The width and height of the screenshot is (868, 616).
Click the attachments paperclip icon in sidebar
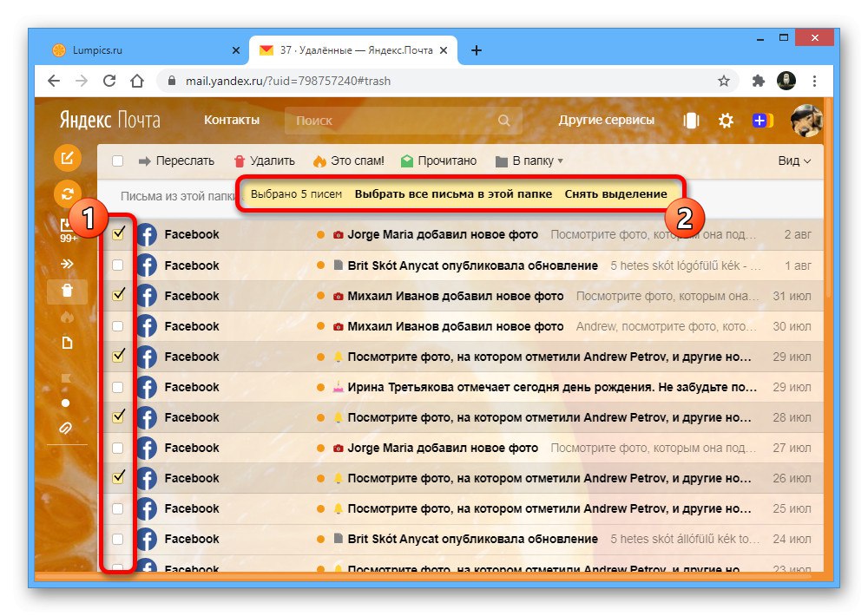click(66, 428)
